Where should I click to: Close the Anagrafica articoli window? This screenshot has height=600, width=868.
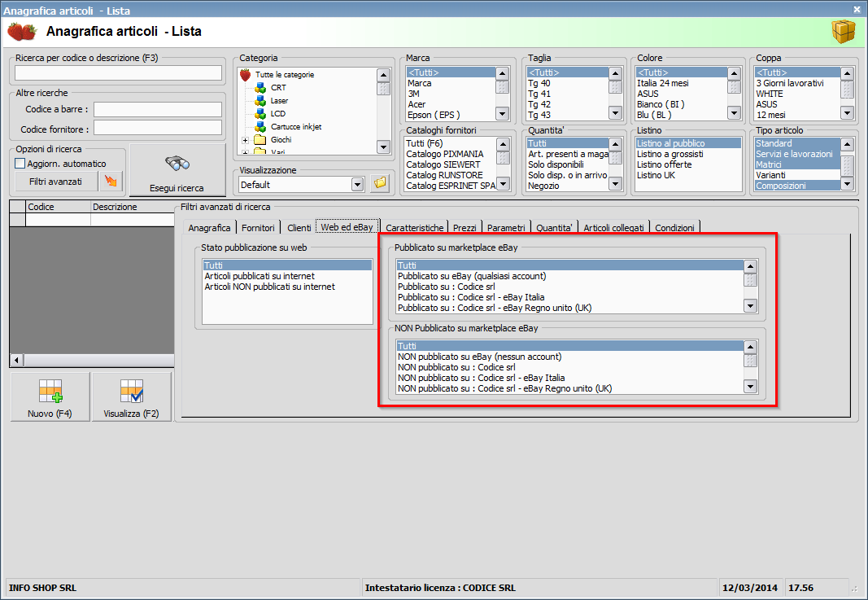tap(857, 10)
